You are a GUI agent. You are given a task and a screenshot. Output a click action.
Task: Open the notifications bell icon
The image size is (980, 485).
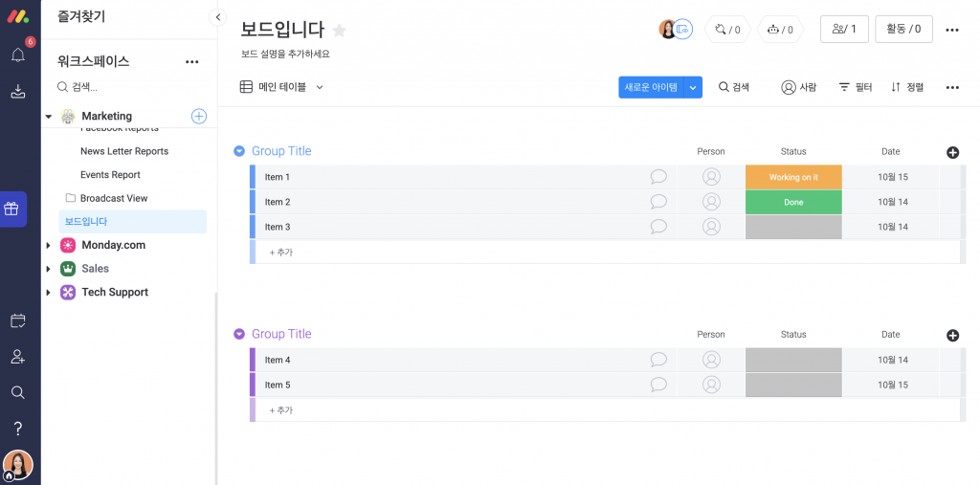pos(18,55)
